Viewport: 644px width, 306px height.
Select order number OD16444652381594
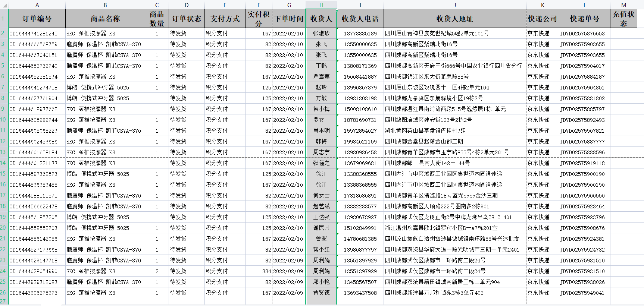37,77
